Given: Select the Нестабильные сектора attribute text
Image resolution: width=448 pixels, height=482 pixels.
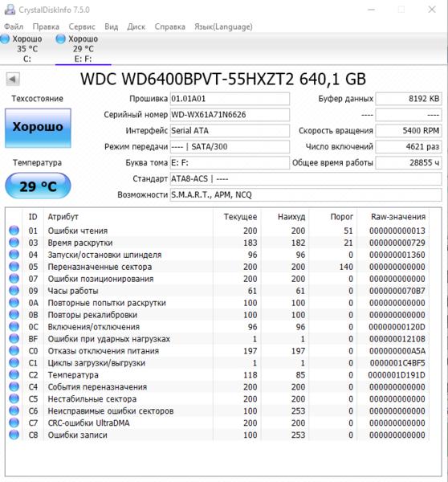Looking at the screenshot, I should [x=92, y=399].
